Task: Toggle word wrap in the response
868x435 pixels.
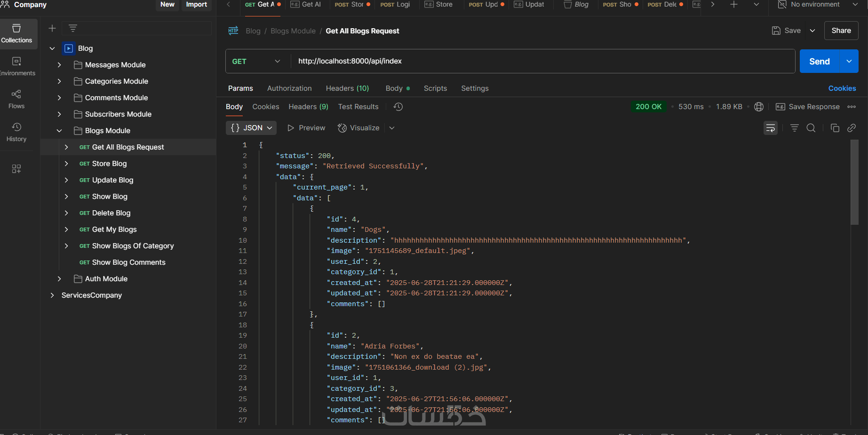Action: coord(771,128)
